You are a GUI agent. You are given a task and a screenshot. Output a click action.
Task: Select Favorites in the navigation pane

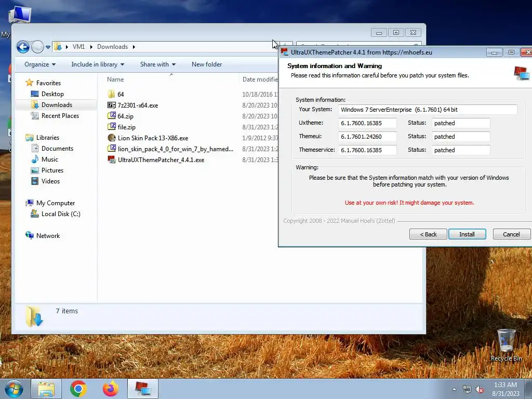pos(48,83)
